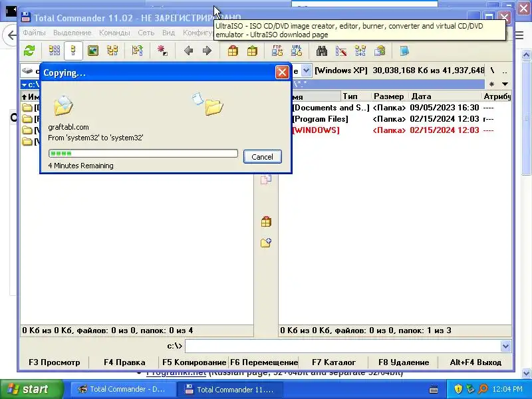Click the browser scrollbar down arrow
Image resolution: width=532 pixels, height=399 pixels.
click(x=526, y=373)
